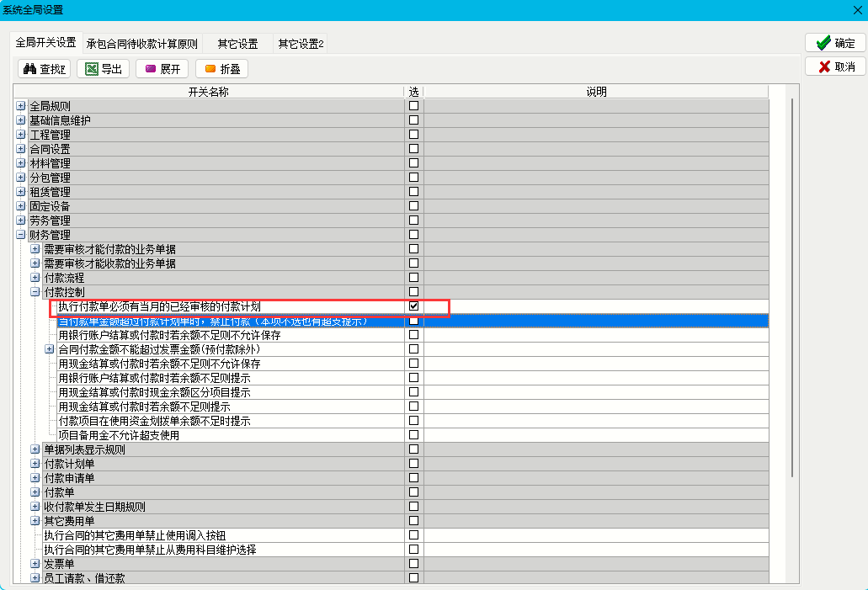
Task: Click 取消 with the red X
Action: coord(834,66)
